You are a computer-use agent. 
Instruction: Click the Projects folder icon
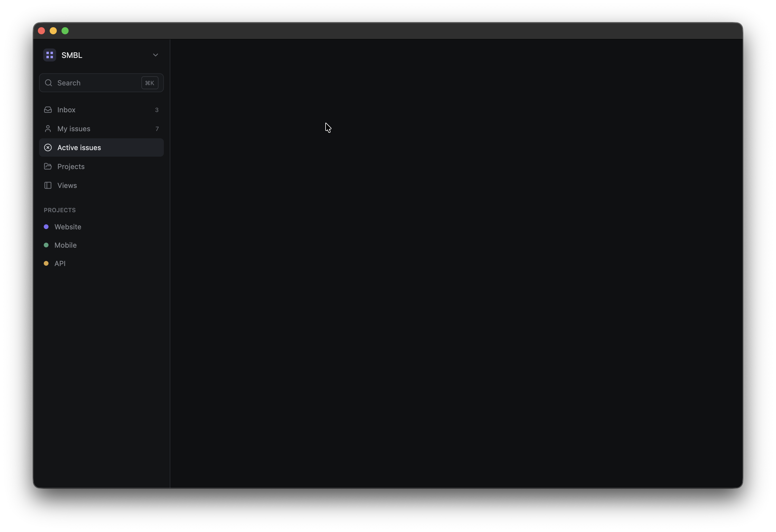click(x=48, y=166)
